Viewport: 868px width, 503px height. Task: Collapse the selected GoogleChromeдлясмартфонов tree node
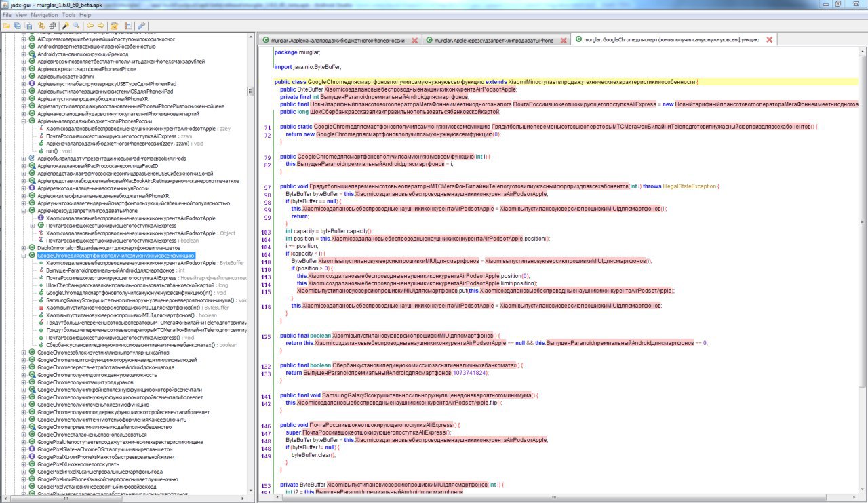pos(24,256)
